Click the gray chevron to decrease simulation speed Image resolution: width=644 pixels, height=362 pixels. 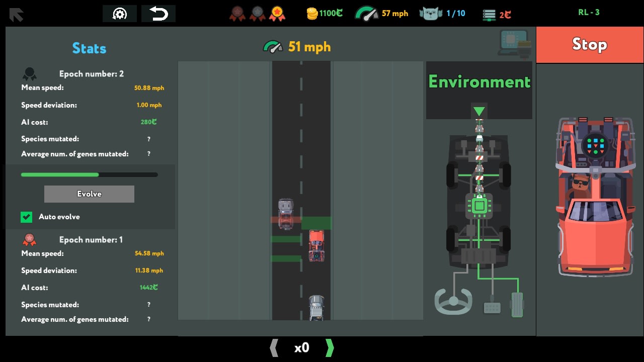point(274,347)
